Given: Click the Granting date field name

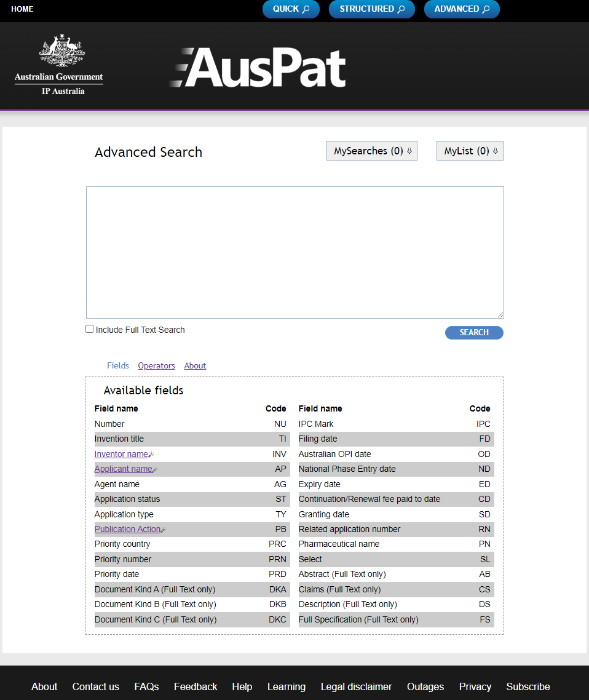Looking at the screenshot, I should (324, 514).
